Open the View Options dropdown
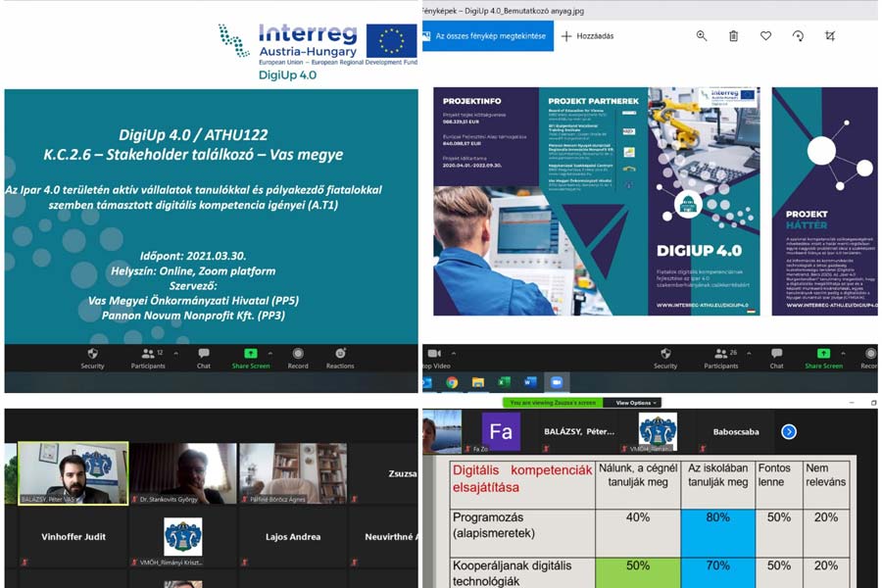Image resolution: width=882 pixels, height=588 pixels. tap(631, 402)
